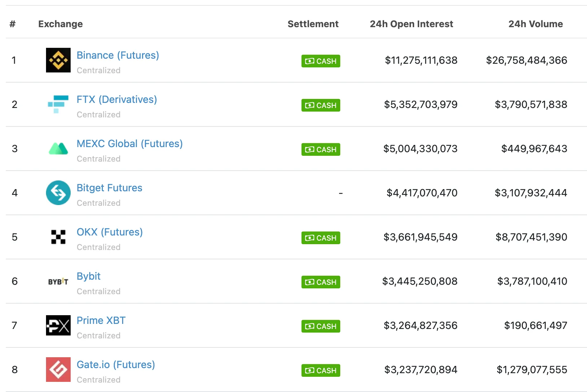Click rank number 3 in MEXC Global row
Viewport: 587px width, 392px height.
(x=14, y=149)
